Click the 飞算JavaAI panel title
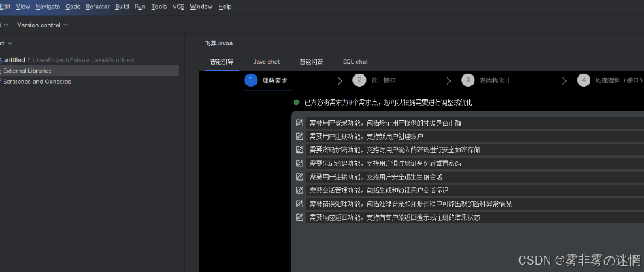This screenshot has height=272, width=644. [219, 43]
